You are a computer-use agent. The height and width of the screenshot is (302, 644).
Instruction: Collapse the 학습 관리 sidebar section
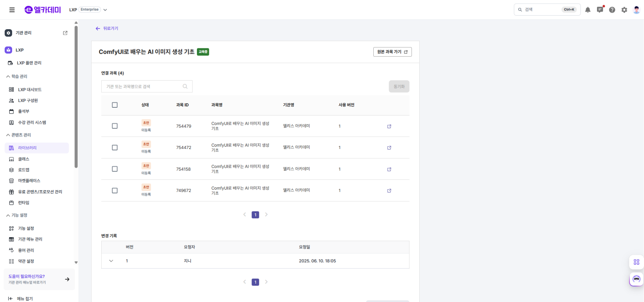pos(17,77)
